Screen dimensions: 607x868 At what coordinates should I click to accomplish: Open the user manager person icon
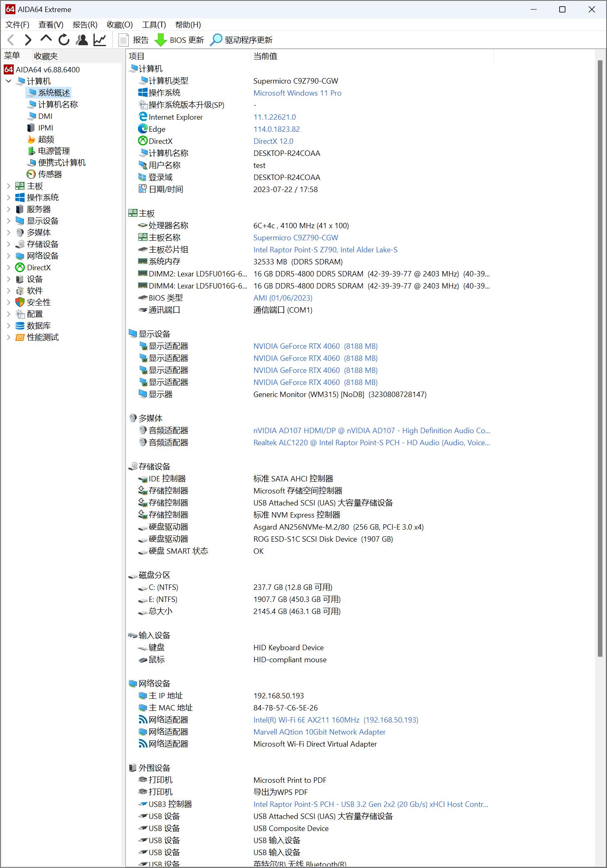[82, 40]
